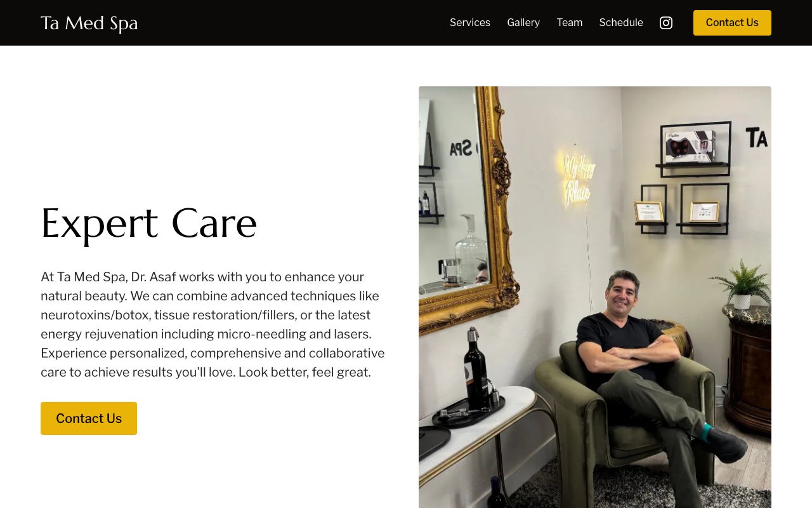Go to the Gallery section
The image size is (812, 508).
click(523, 23)
